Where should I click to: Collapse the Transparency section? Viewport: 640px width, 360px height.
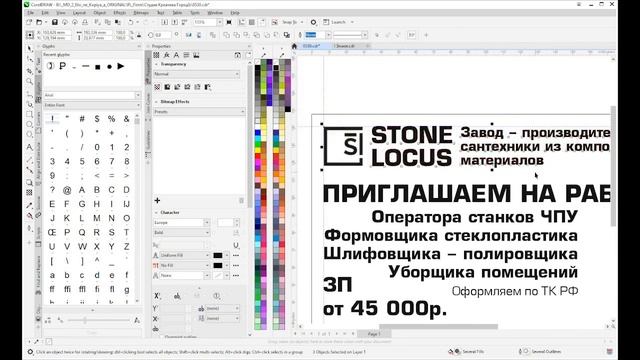(156, 64)
